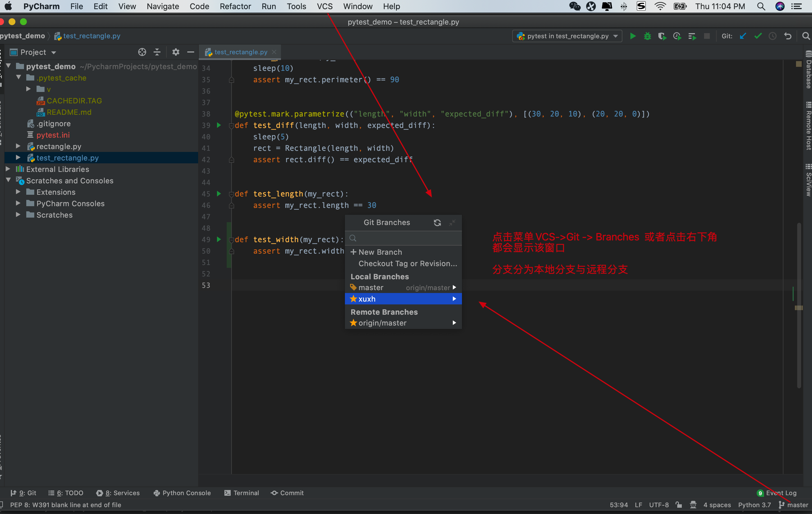The height and width of the screenshot is (514, 812).
Task: Select local branch master in popup
Action: (x=403, y=287)
